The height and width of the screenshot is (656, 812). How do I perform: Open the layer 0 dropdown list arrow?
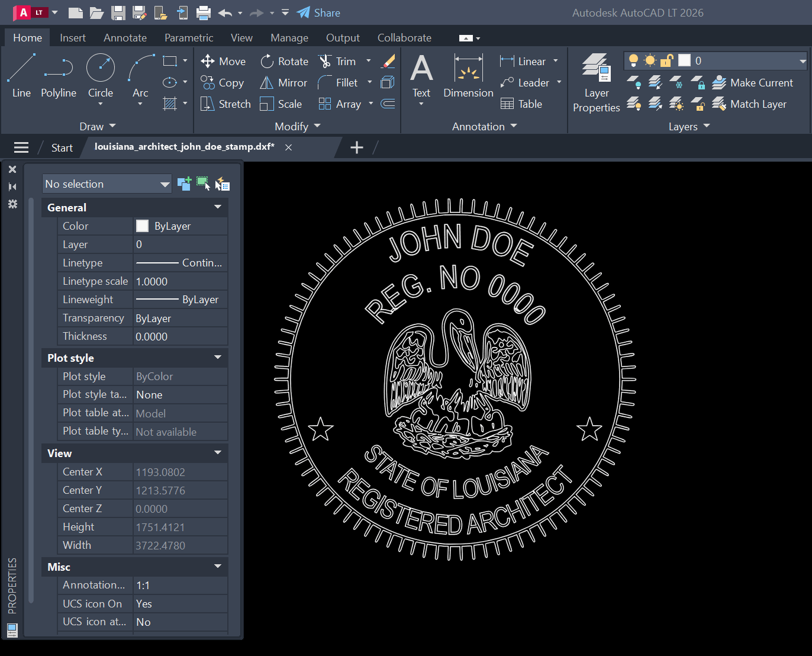tap(803, 61)
